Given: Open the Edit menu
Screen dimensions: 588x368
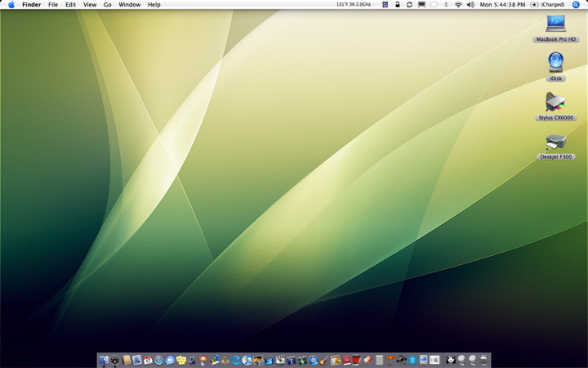Looking at the screenshot, I should (x=70, y=5).
